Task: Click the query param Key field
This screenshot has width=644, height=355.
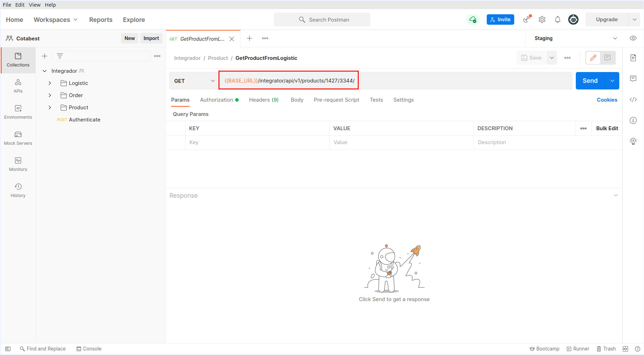Action: click(x=257, y=142)
